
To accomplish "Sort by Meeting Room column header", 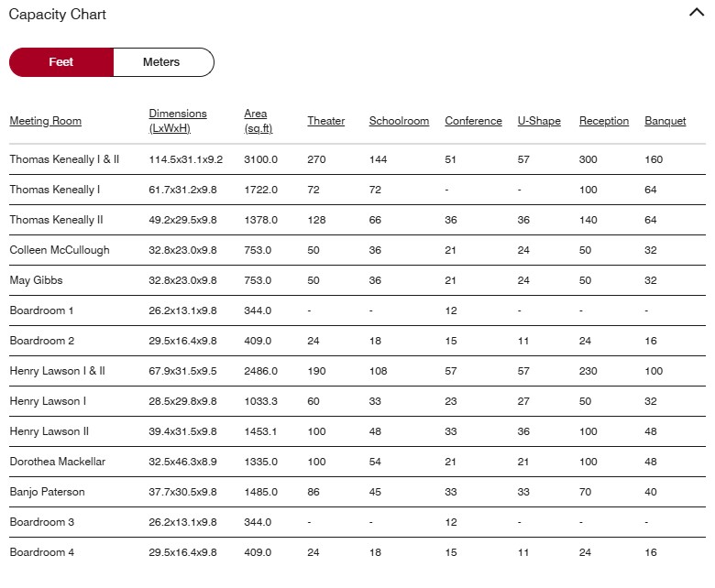I will pyautogui.click(x=46, y=121).
